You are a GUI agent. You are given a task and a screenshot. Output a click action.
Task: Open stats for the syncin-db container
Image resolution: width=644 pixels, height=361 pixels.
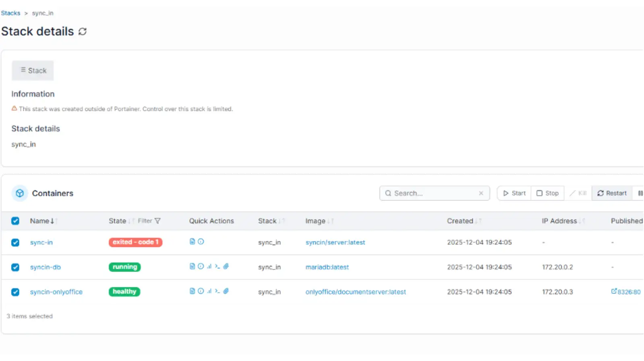(209, 267)
